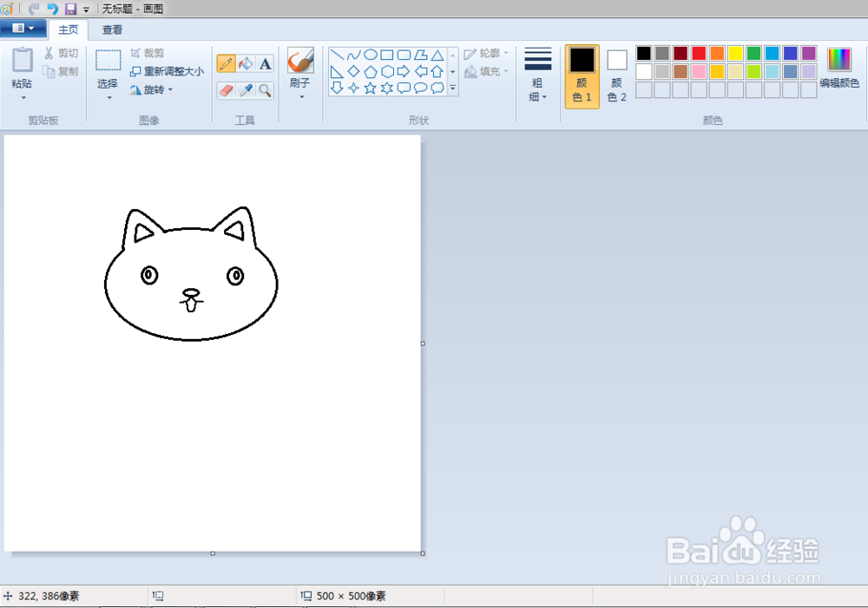Choose the Five-point star shape
This screenshot has height=608, width=868.
[371, 88]
